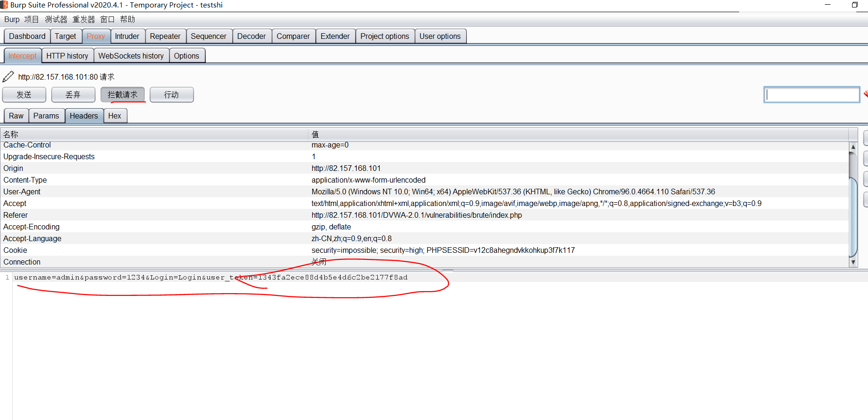Click the max-age=0 value cell
The image size is (868, 420).
[x=578, y=145]
